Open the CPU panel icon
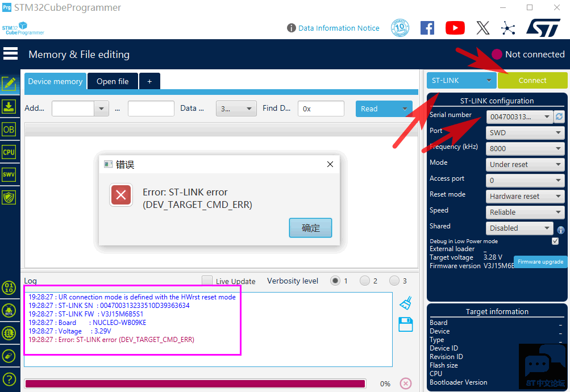Viewport: 570px width, 392px height. (x=9, y=152)
